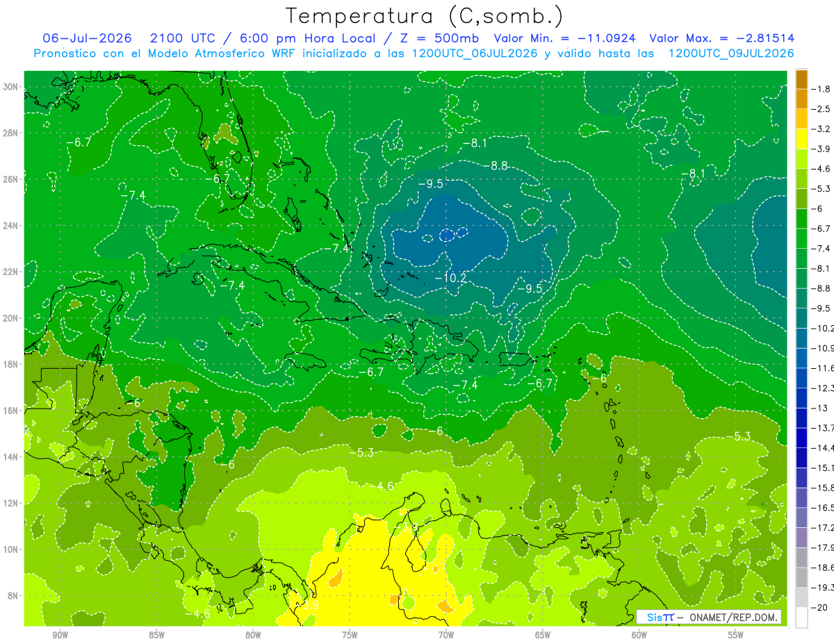The image size is (834, 644).
Task: Pick the blue swatch between -11.6 and -12.3
Action: pyautogui.click(x=801, y=377)
